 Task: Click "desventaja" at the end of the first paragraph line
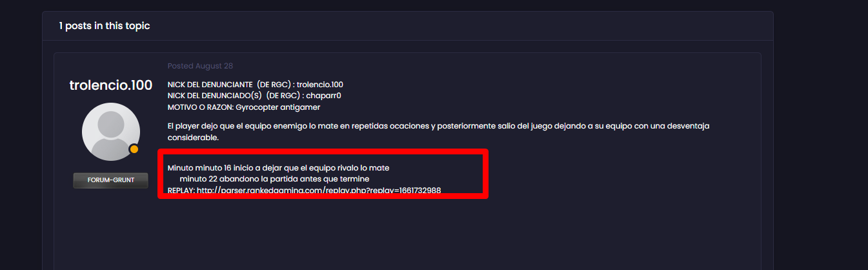686,126
